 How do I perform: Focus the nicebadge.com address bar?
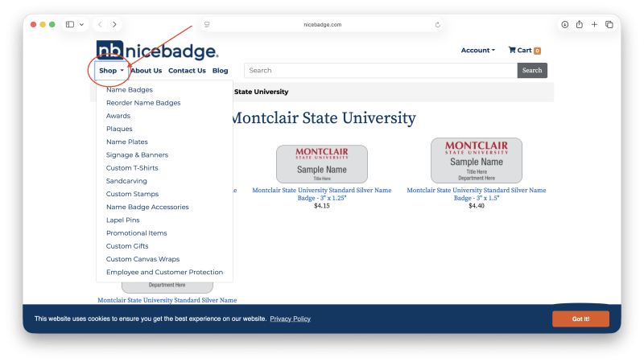pos(323,25)
